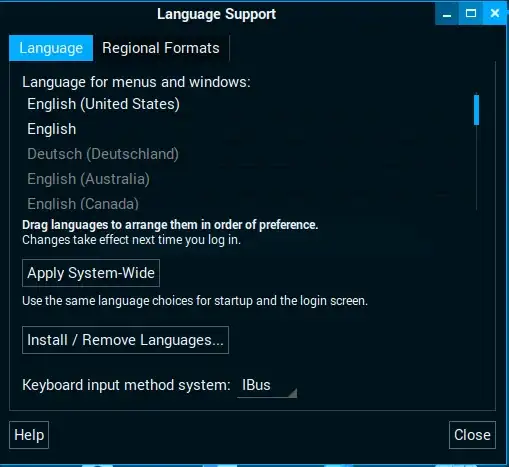Screen dimensions: 509x467
Task: Close window with title bar X
Action: coord(495,14)
